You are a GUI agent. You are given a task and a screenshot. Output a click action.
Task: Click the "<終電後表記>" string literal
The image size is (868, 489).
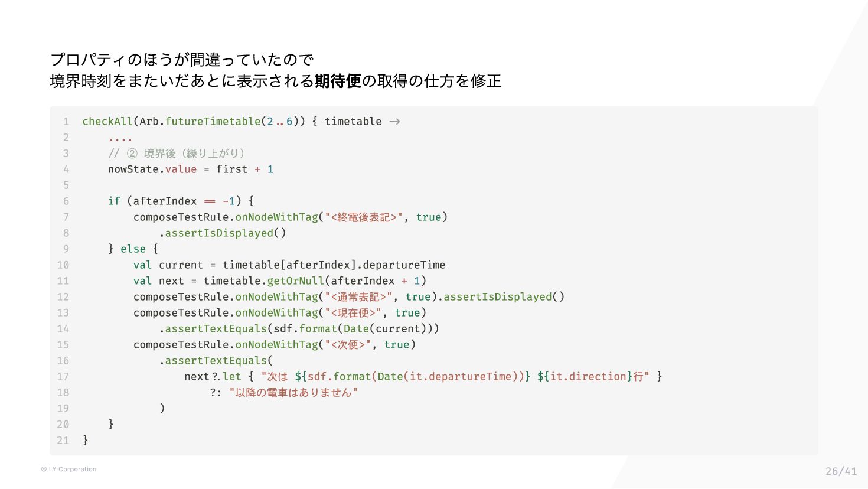tap(364, 217)
